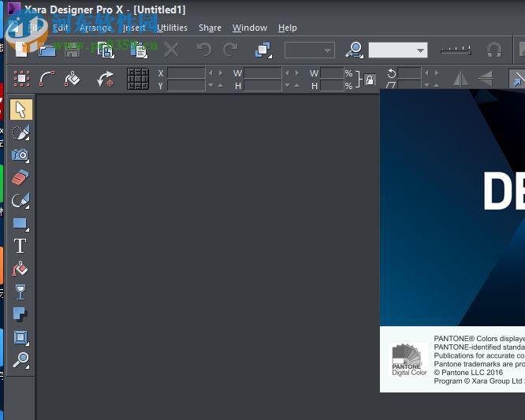Open the Insert menu
525x420 pixels.
(134, 28)
